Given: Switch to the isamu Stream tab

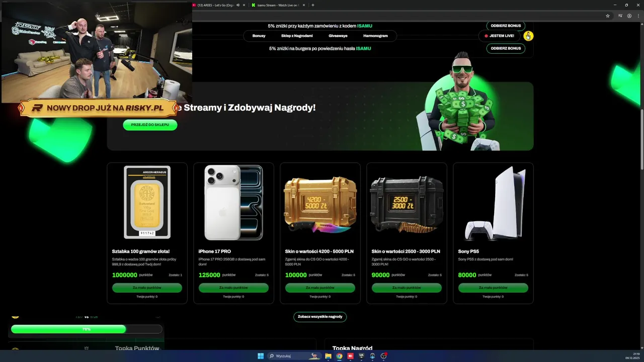Looking at the screenshot, I should click(x=279, y=5).
